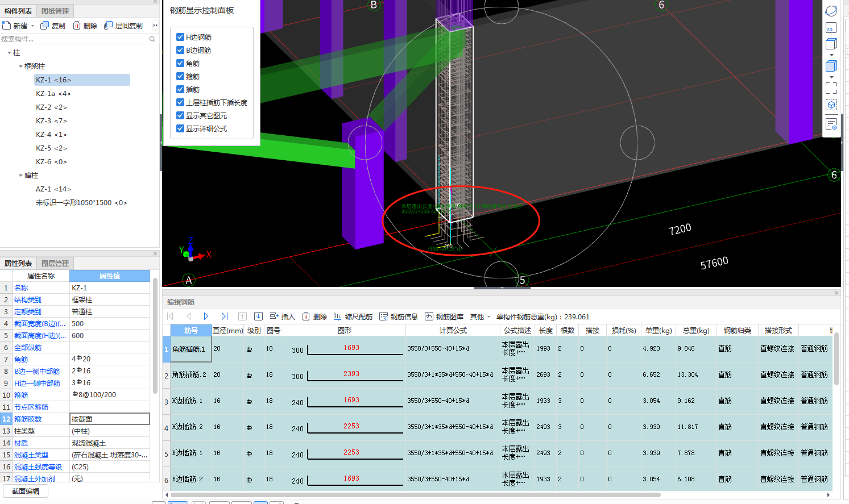Click the 删除 trash icon in component list

coord(77,26)
